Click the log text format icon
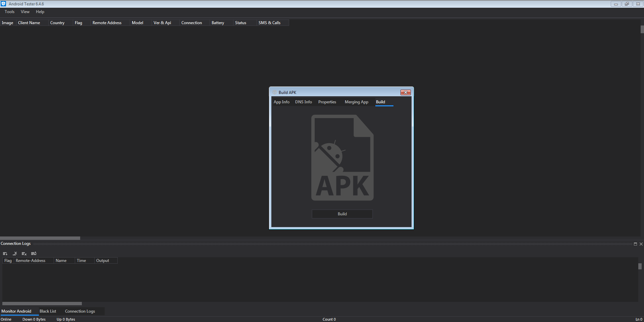This screenshot has width=644, height=322. 34,254
